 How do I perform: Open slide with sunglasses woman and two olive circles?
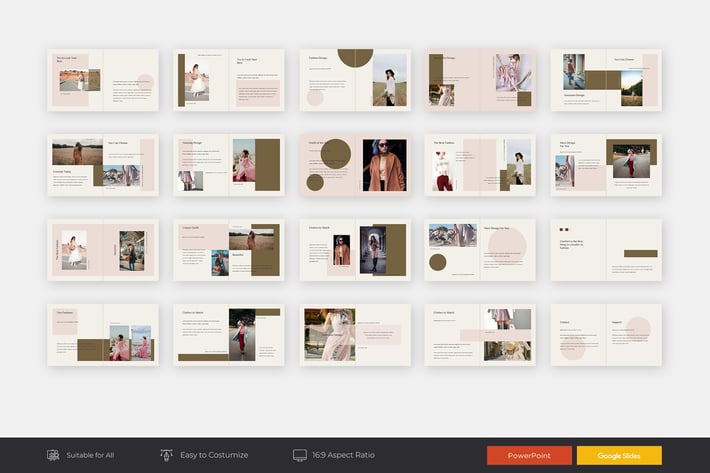(355, 165)
